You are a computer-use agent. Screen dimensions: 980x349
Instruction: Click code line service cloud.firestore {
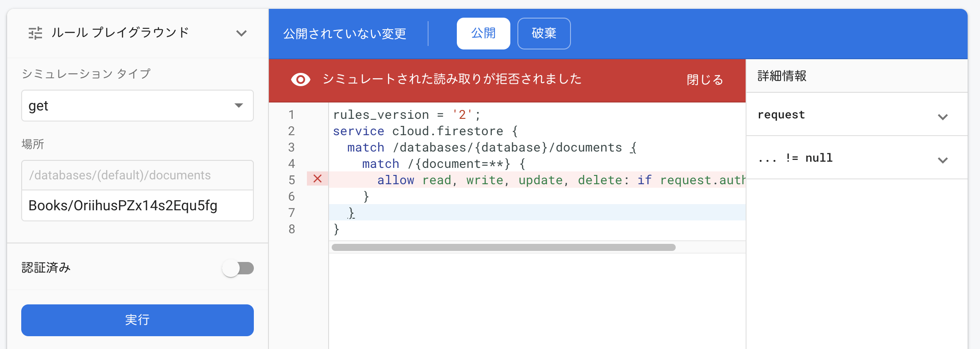(425, 131)
